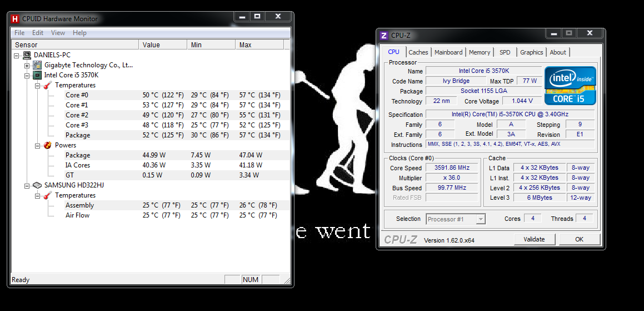Collapse the Powers node
Viewport: 644px width, 311px height.
click(37, 145)
